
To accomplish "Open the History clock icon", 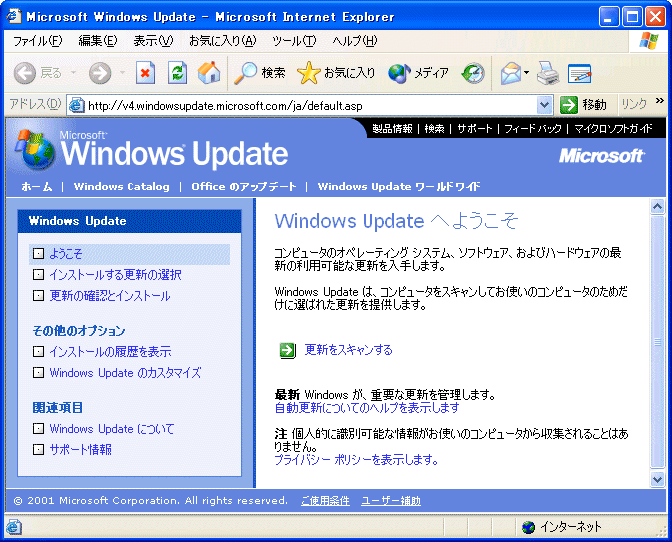I will (x=473, y=73).
